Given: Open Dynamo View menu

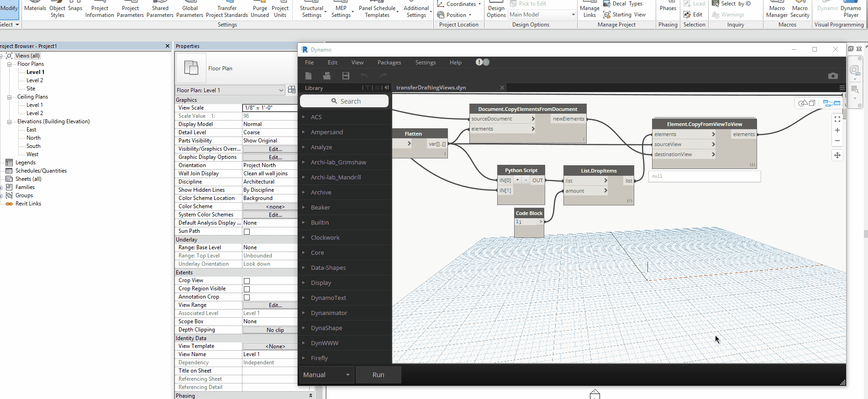Looking at the screenshot, I should pyautogui.click(x=357, y=63).
